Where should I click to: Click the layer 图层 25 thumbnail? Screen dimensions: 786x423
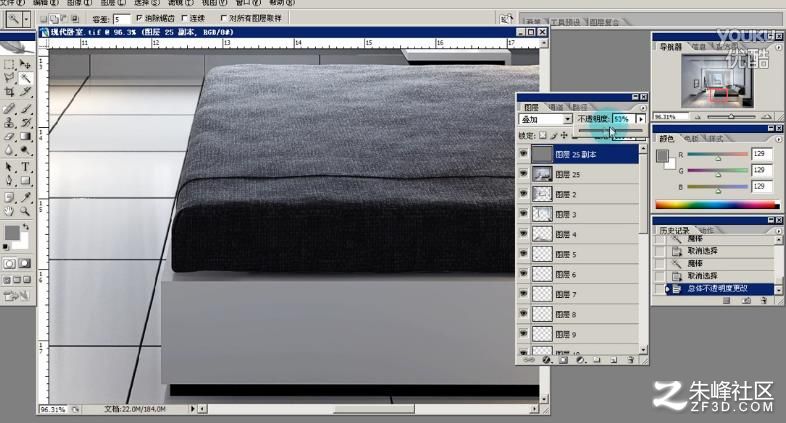(x=542, y=174)
